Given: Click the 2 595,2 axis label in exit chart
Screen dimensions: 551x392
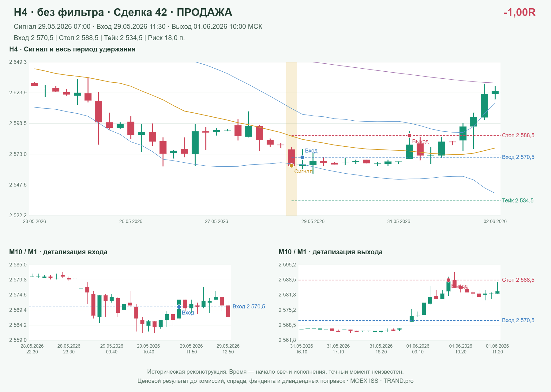Looking at the screenshot, I should click(287, 265).
